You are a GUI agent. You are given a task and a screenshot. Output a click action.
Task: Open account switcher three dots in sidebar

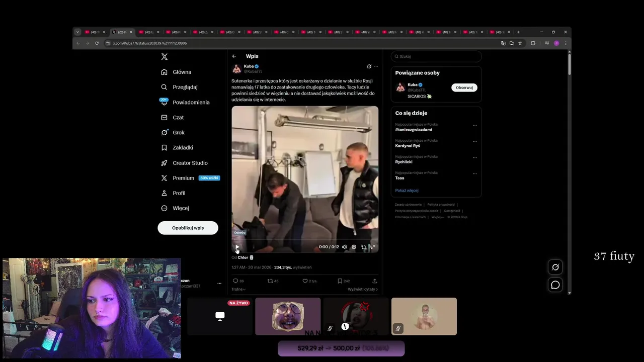219,283
